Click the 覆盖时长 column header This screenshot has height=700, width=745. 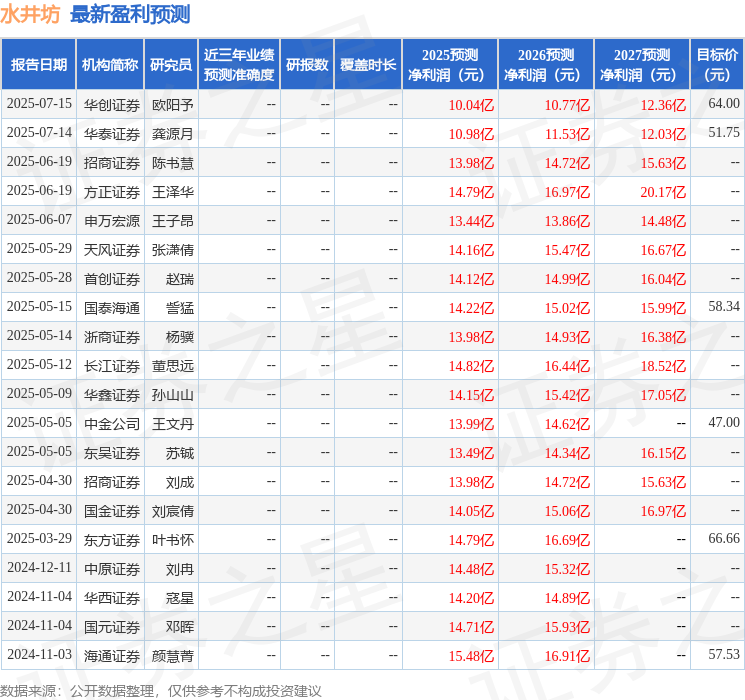[368, 65]
